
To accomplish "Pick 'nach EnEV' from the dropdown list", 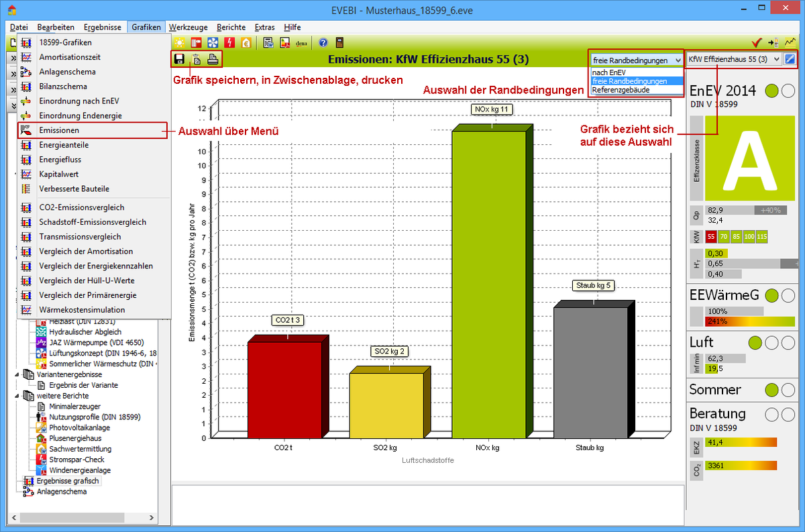I will click(636, 72).
